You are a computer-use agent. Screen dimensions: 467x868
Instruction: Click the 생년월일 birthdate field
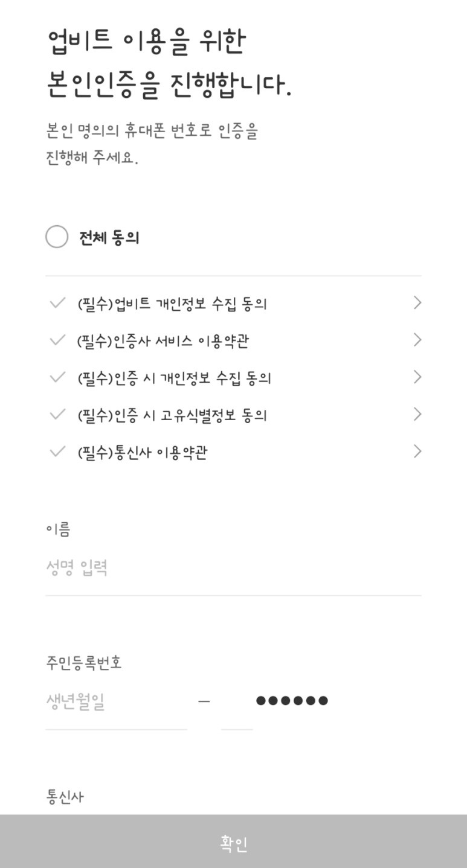pyautogui.click(x=116, y=702)
